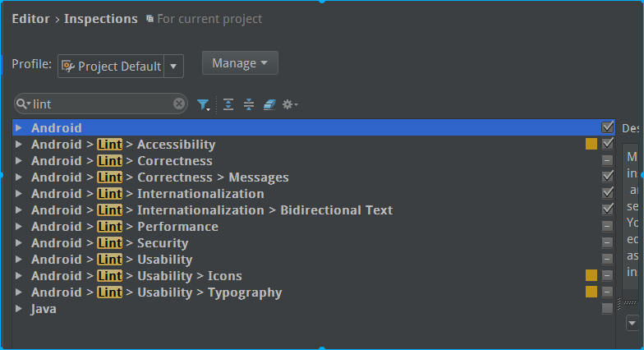Click into the lint search field

pos(99,104)
